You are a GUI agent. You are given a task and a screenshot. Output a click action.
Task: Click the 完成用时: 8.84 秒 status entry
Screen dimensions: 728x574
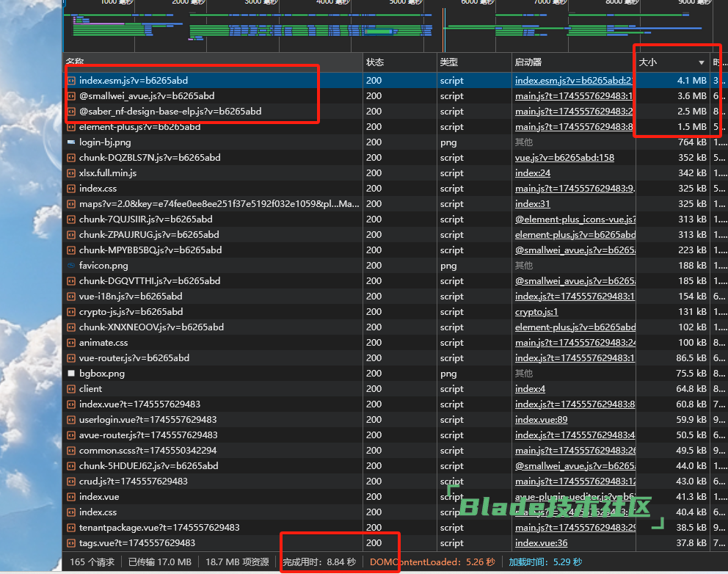(x=319, y=562)
